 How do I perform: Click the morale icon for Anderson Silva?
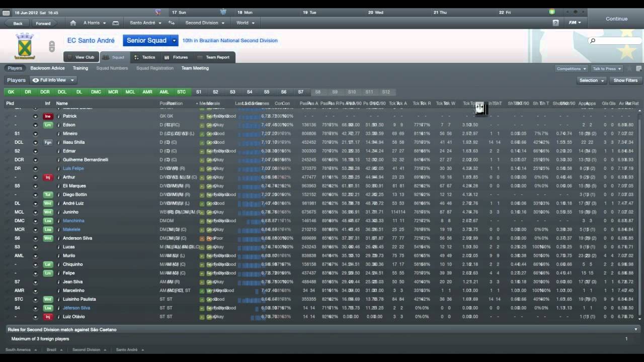tap(202, 238)
